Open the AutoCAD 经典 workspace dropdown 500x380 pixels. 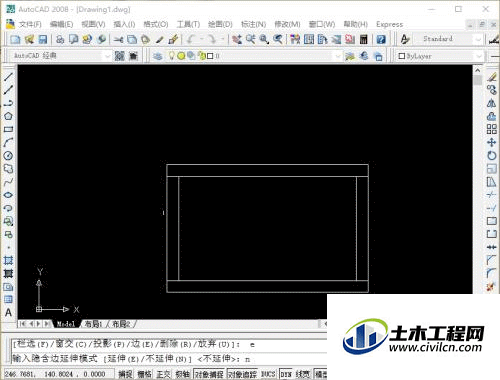60,56
